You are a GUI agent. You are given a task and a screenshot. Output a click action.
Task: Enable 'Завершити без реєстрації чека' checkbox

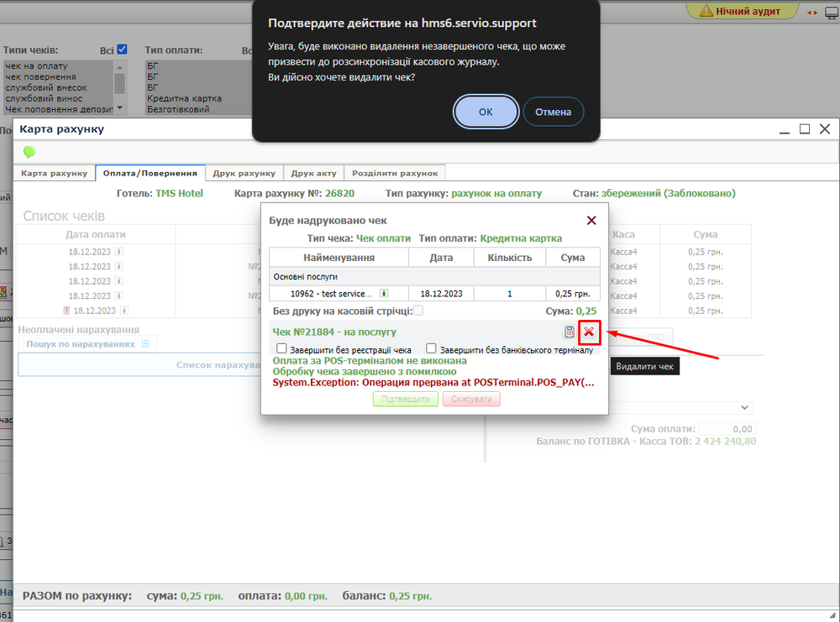click(x=282, y=349)
